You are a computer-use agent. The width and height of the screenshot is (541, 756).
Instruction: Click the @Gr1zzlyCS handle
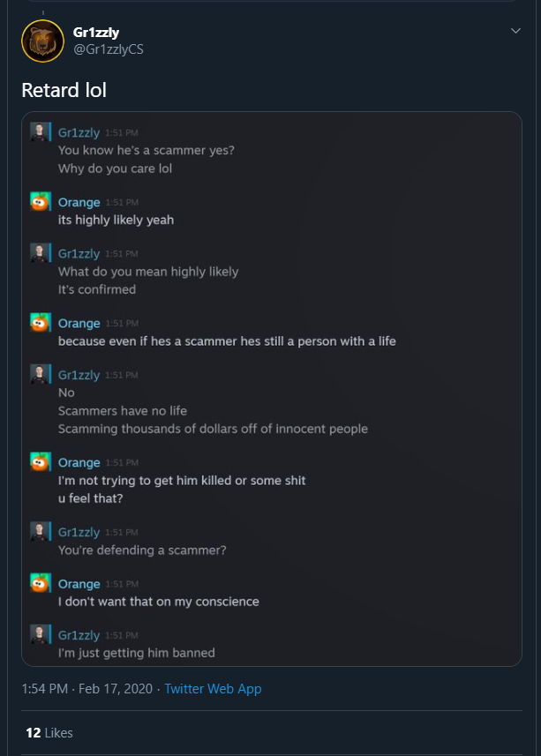pyautogui.click(x=108, y=49)
